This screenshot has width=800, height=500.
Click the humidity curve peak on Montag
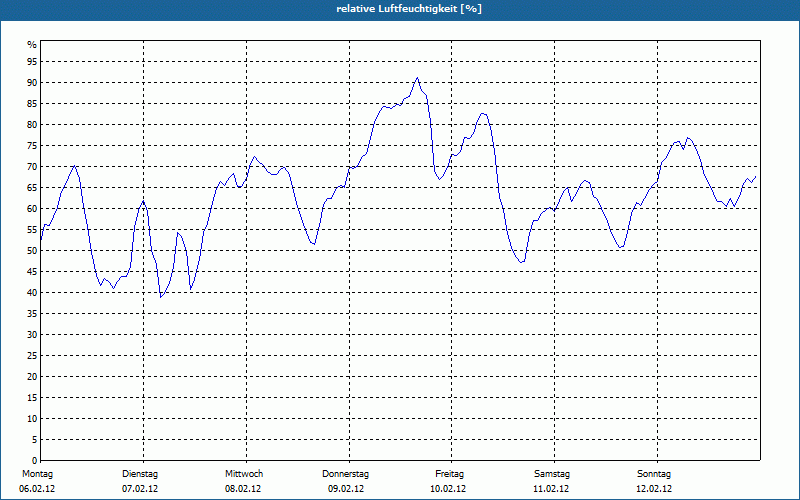point(75,166)
